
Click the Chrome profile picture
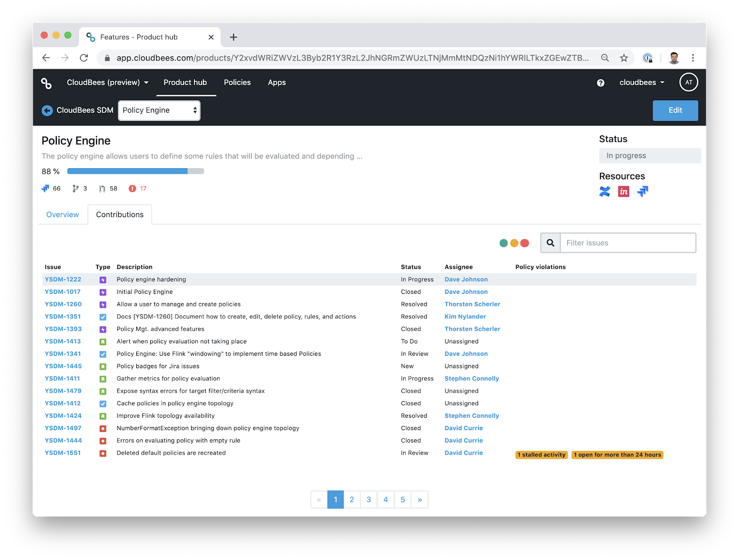(674, 58)
